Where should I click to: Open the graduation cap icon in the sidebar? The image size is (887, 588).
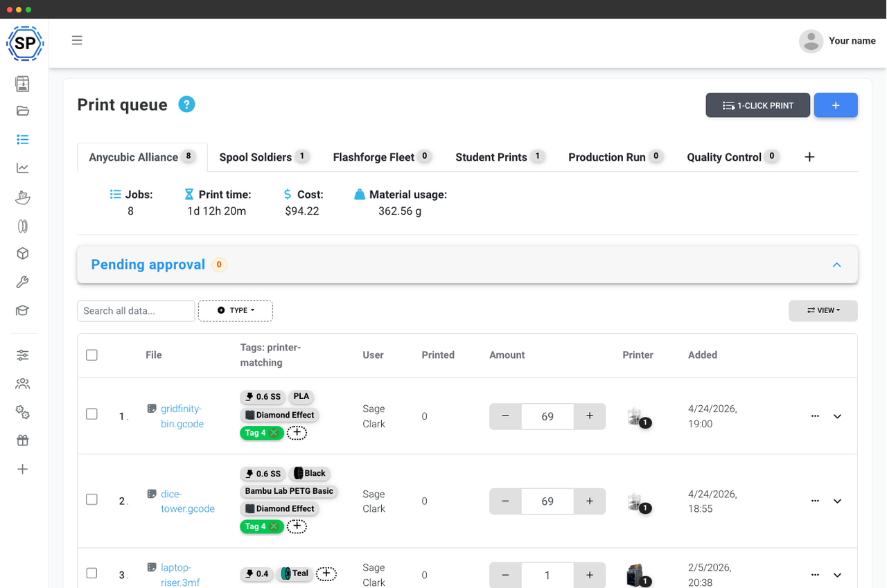pyautogui.click(x=23, y=310)
